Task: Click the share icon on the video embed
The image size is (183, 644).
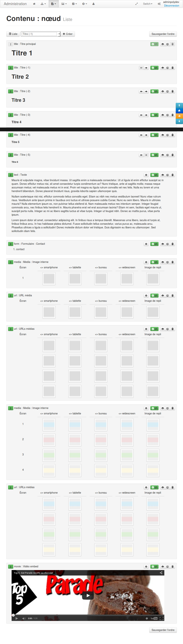Action: pyautogui.click(x=161, y=573)
